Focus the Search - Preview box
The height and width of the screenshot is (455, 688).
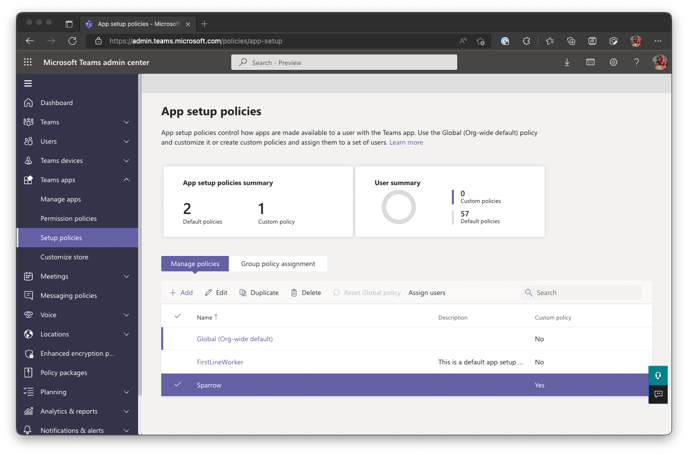344,62
